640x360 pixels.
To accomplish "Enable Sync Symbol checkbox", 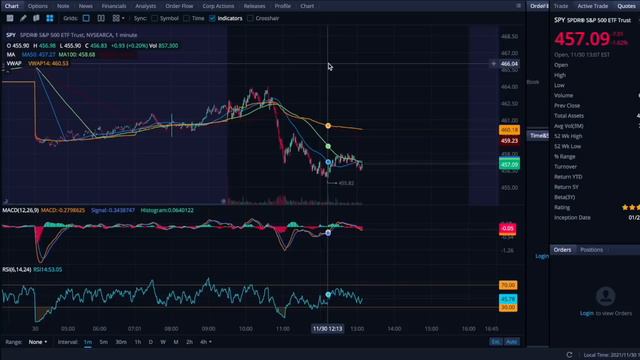I will (x=154, y=18).
